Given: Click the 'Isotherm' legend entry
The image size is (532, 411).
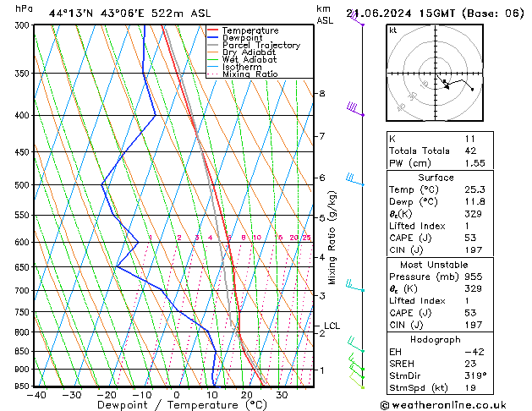Looking at the screenshot, I should (x=242, y=67).
